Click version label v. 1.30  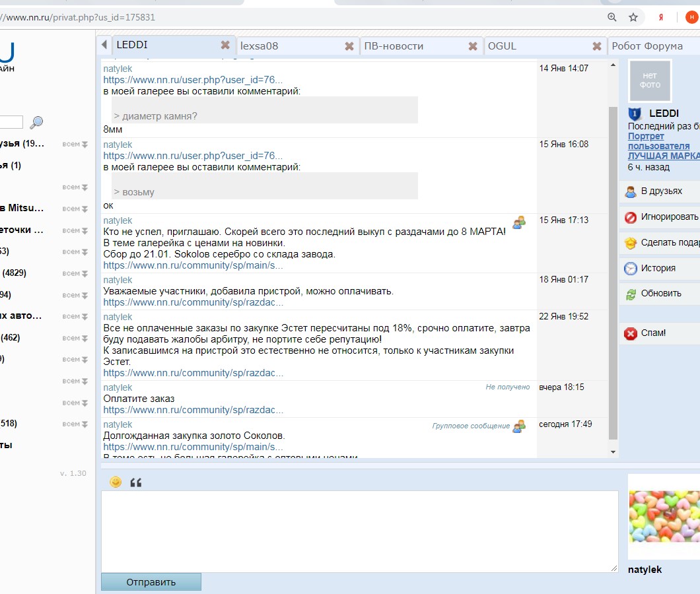tap(73, 473)
